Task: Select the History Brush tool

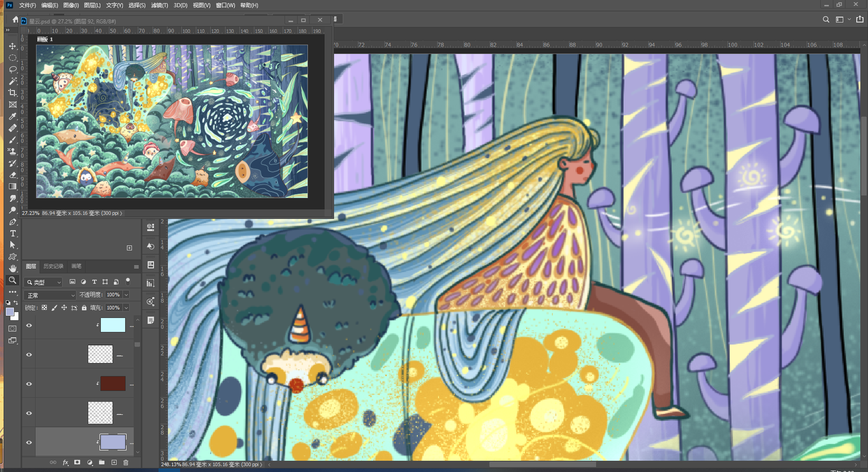Action: point(13,163)
